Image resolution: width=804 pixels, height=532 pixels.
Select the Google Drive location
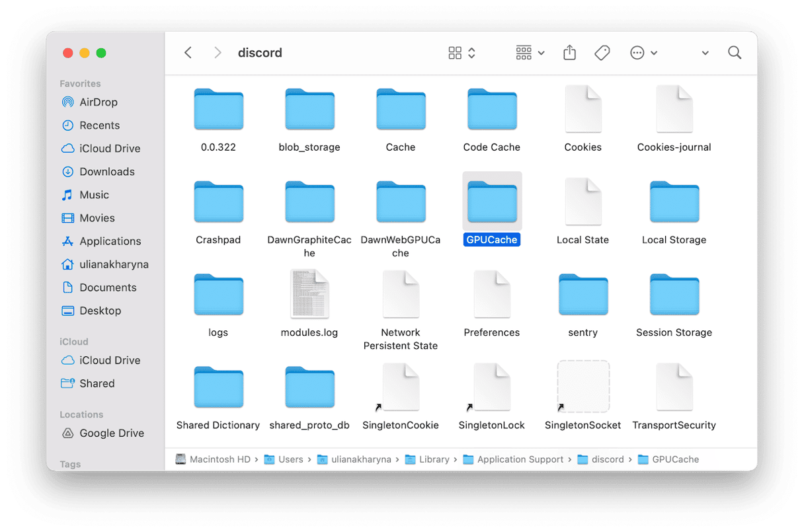[111, 434]
